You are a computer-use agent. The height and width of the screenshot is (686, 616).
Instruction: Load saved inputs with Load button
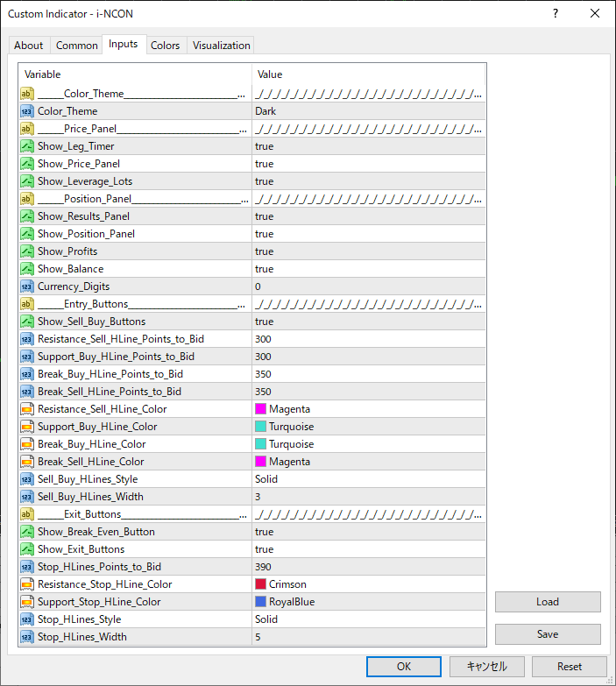point(548,602)
